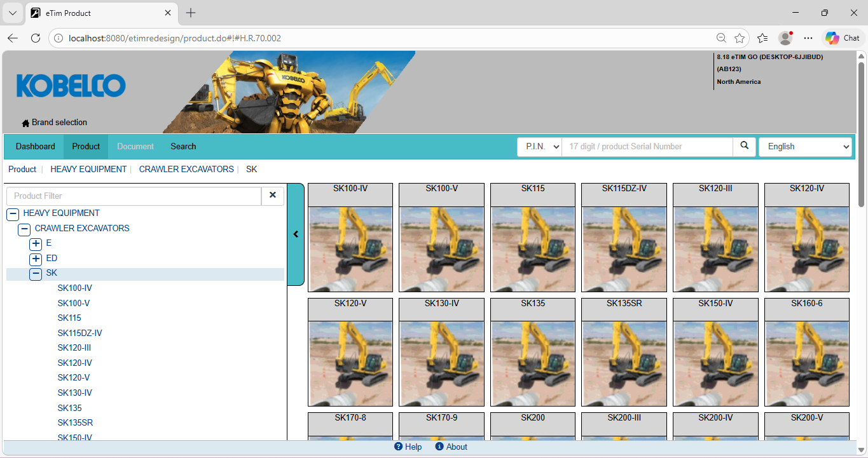Bookmark this page with star icon

740,38
